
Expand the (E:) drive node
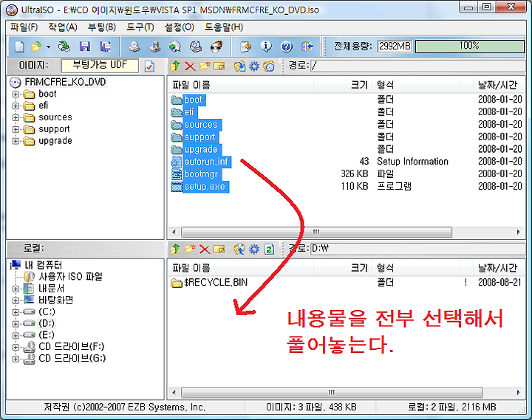coord(16,336)
